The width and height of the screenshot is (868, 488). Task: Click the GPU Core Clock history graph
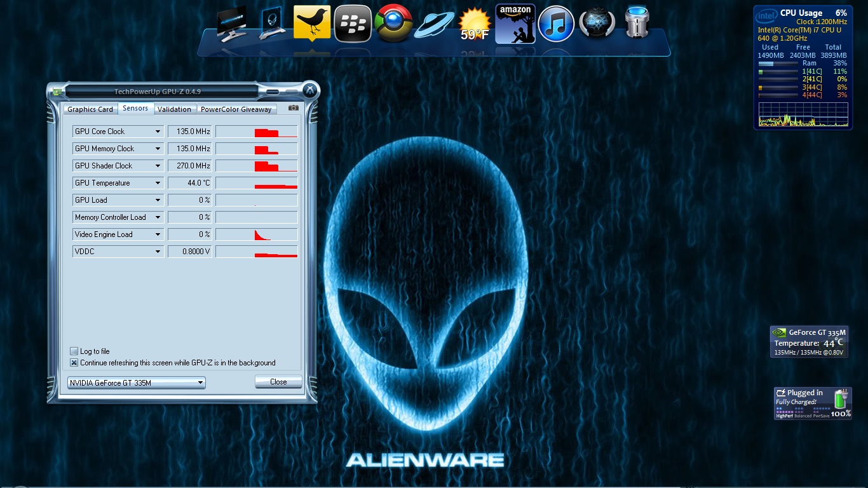[x=257, y=132]
